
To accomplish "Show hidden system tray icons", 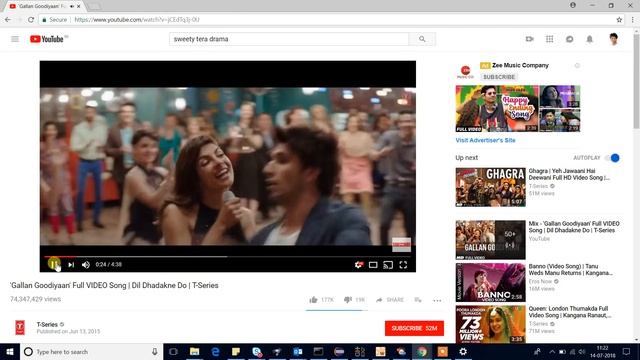I will coord(552,352).
